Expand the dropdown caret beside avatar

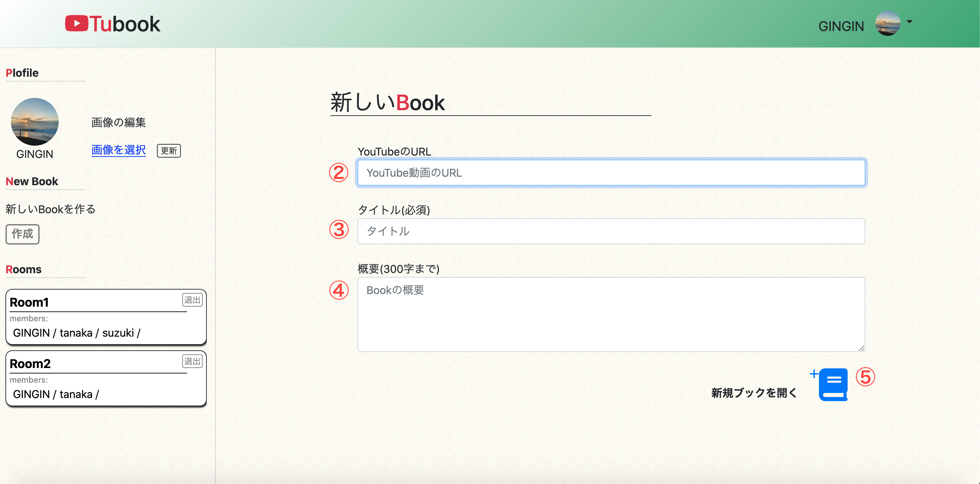909,22
